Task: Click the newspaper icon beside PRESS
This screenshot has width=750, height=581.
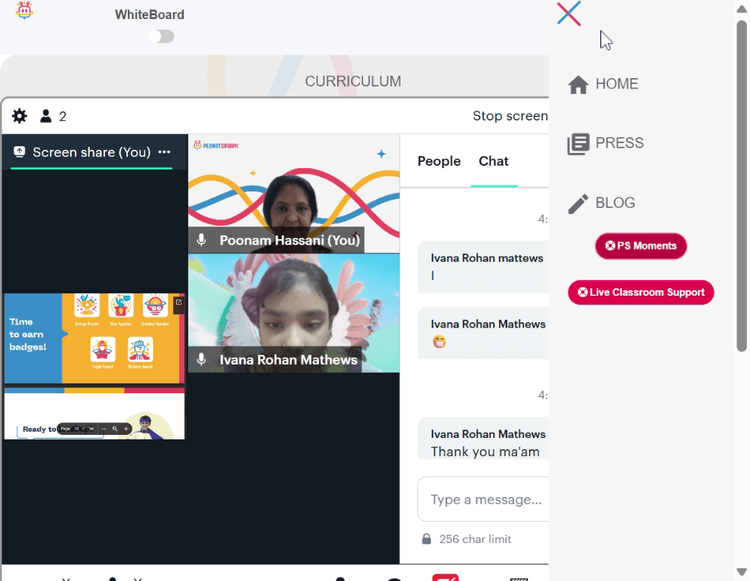Action: coord(578,144)
